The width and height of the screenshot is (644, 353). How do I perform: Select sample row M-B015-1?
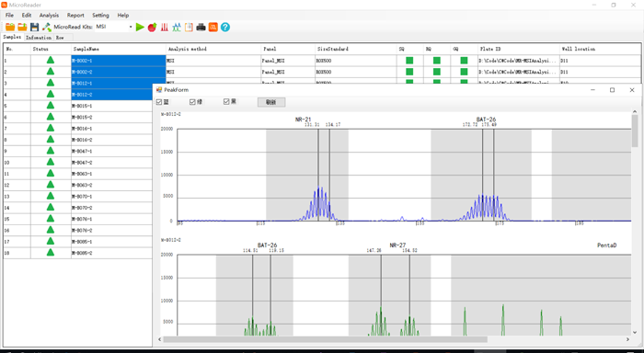click(x=78, y=106)
